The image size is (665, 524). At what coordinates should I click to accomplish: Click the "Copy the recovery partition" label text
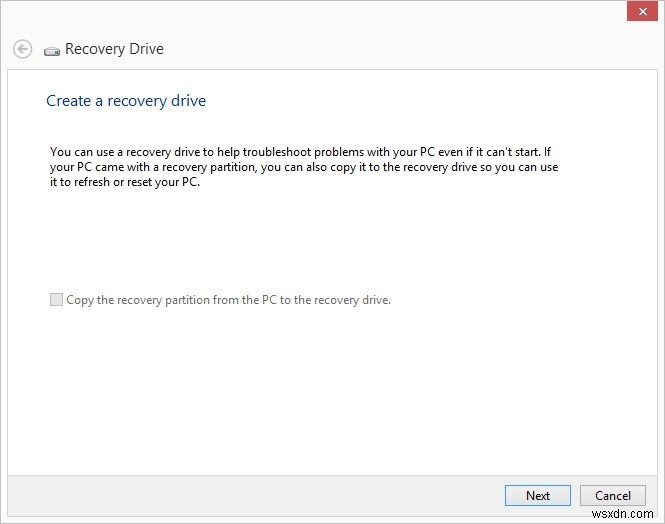pyautogui.click(x=228, y=299)
